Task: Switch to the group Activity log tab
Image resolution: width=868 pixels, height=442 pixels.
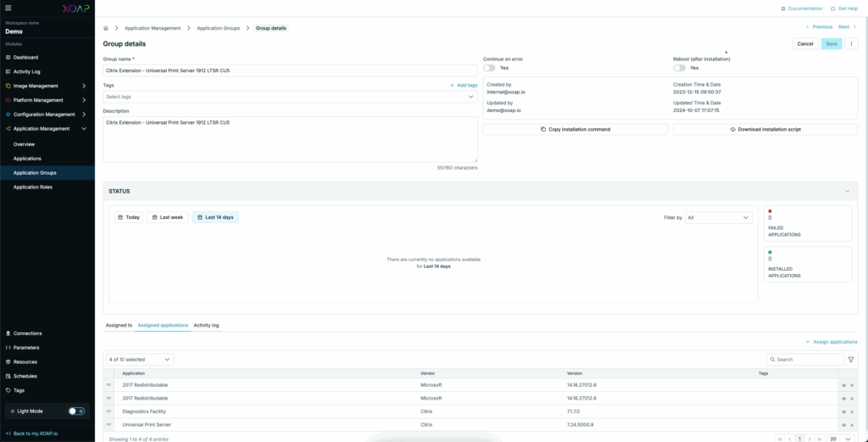Action: (x=206, y=325)
